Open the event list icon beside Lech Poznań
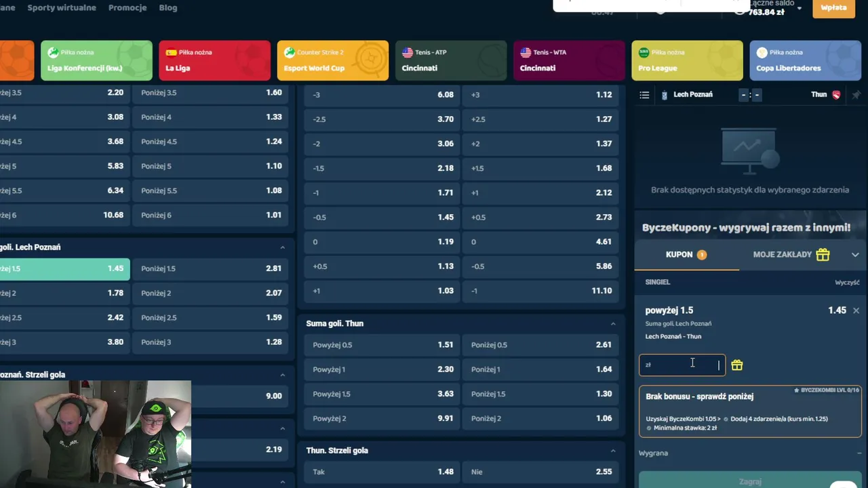The height and width of the screenshot is (488, 868). [x=644, y=95]
